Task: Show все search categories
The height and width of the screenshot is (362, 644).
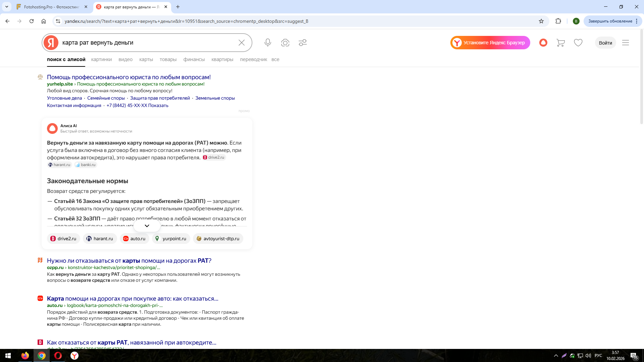Action: (x=275, y=59)
